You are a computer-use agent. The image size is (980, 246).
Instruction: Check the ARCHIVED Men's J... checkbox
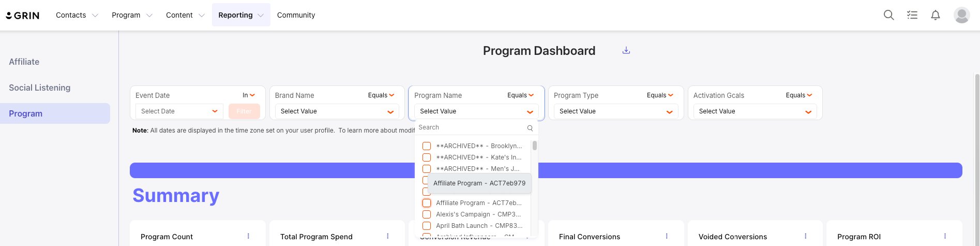coord(427,169)
